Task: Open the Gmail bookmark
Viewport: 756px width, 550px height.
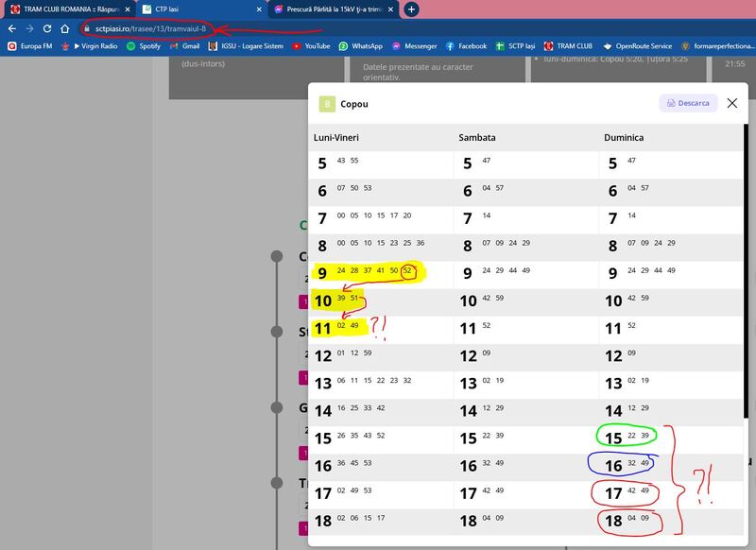Action: pyautogui.click(x=185, y=46)
